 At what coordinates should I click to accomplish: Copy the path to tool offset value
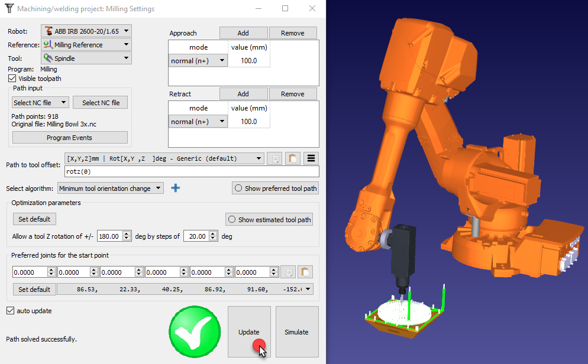[x=274, y=158]
